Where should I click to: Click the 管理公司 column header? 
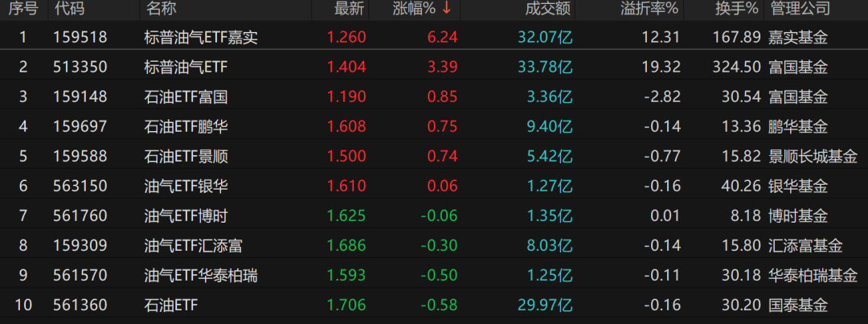coord(800,9)
